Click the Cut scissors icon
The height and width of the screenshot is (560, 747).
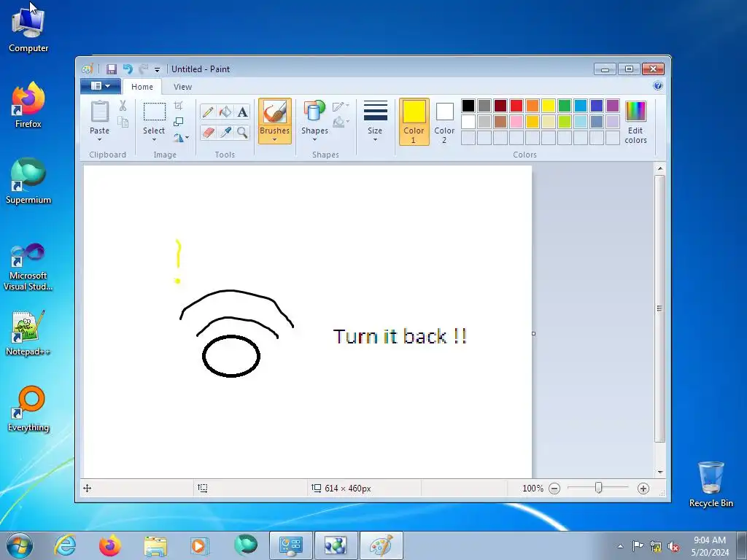pyautogui.click(x=123, y=106)
